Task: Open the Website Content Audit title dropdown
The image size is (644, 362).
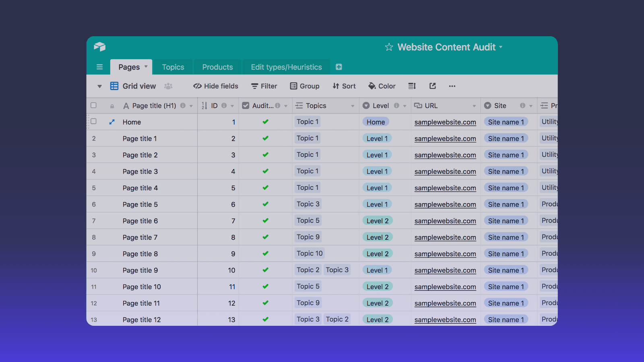Action: (501, 47)
